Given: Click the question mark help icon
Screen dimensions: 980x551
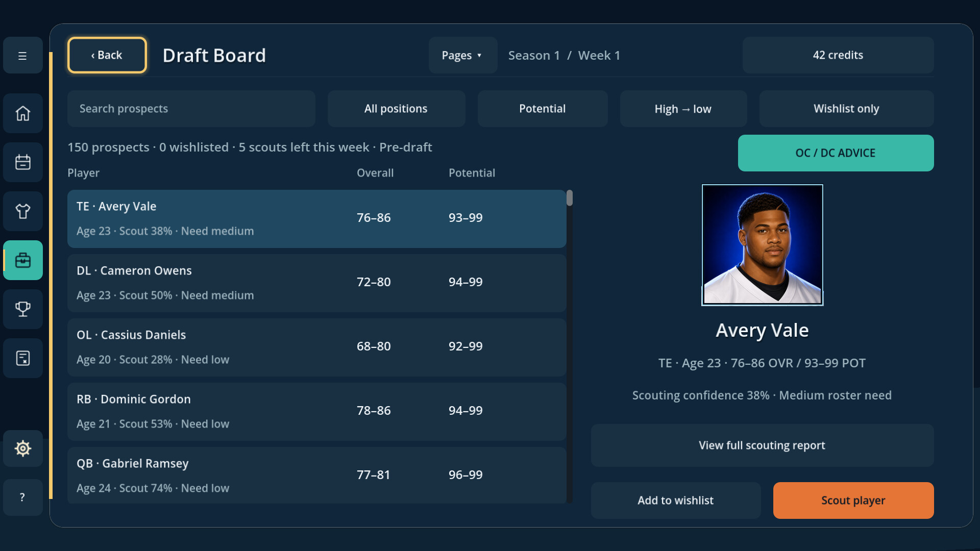Looking at the screenshot, I should click(x=22, y=497).
